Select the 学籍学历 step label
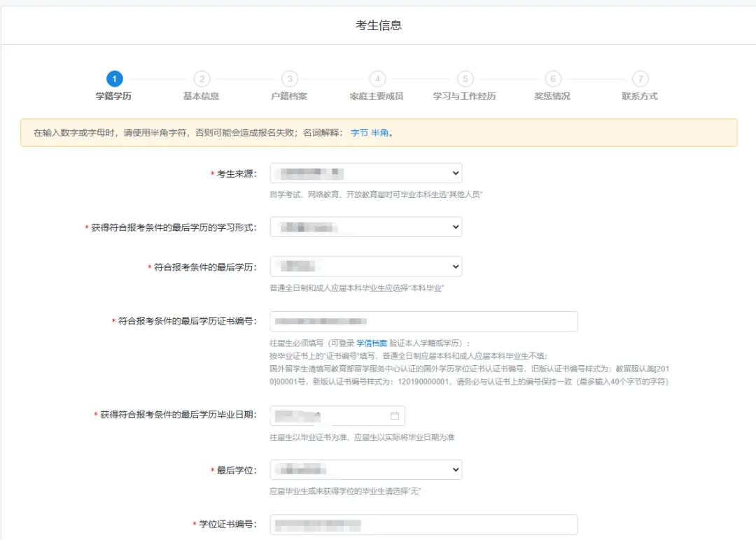 [113, 97]
